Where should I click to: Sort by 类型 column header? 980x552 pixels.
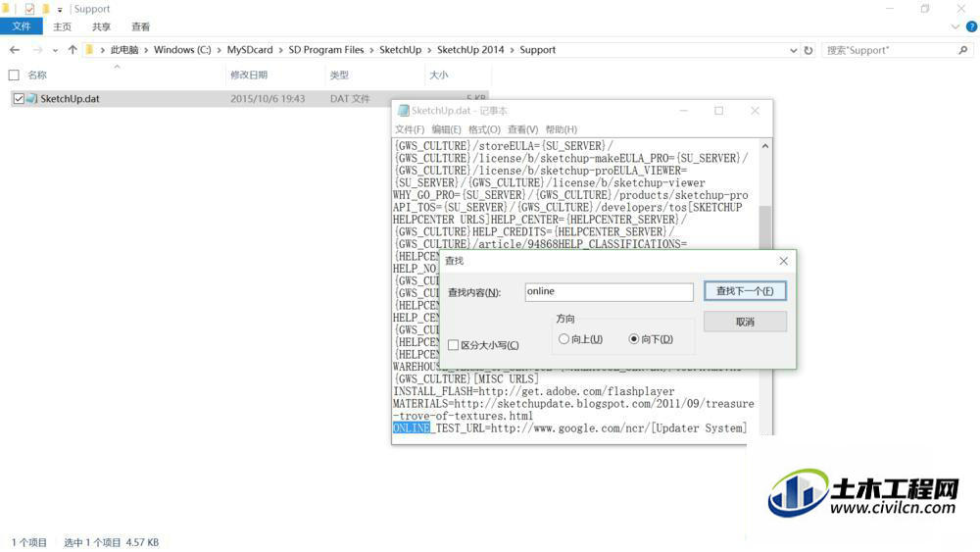pos(339,75)
